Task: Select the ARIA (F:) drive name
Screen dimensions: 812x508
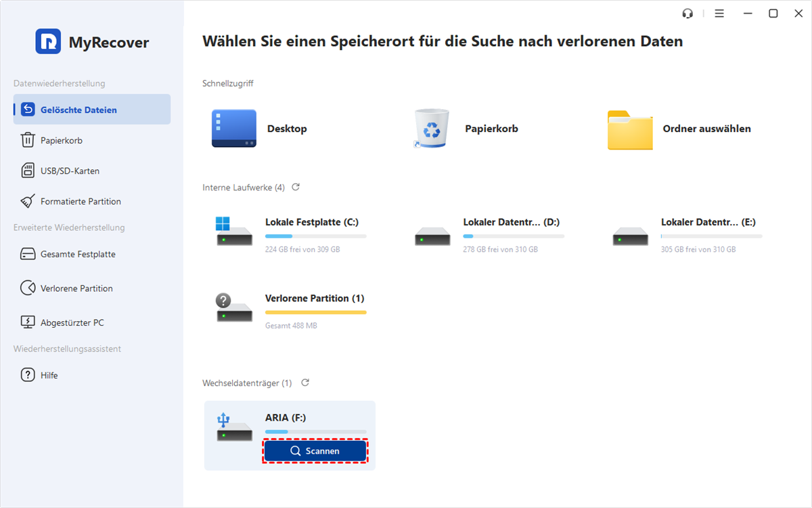Action: [x=286, y=417]
